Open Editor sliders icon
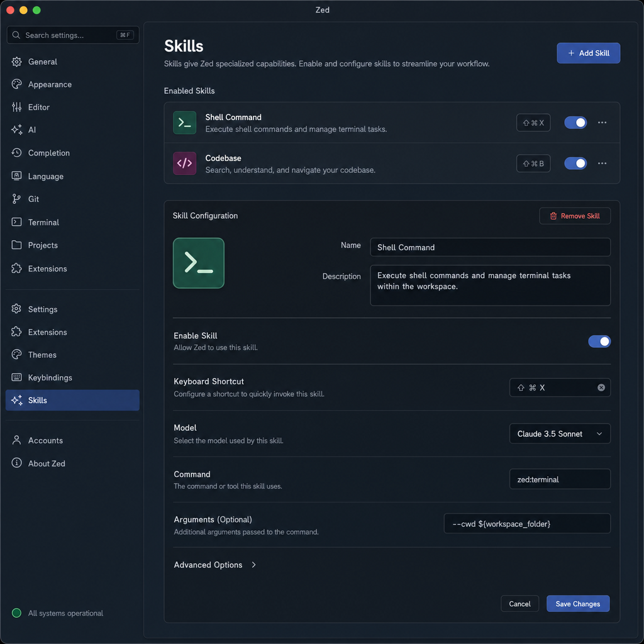 16,107
